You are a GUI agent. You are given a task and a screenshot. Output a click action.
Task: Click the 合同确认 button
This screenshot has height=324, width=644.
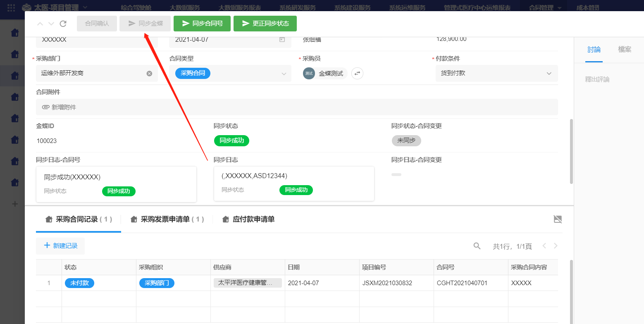97,24
